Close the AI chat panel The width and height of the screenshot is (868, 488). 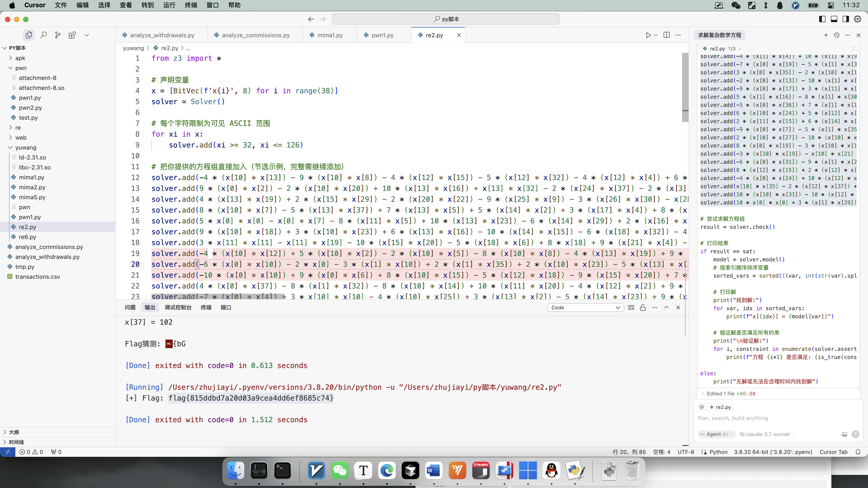pyautogui.click(x=859, y=35)
